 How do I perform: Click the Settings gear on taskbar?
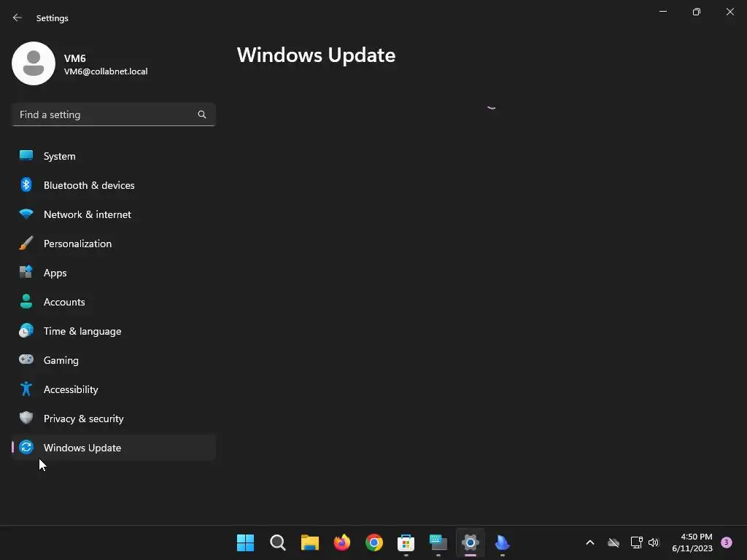(x=471, y=542)
